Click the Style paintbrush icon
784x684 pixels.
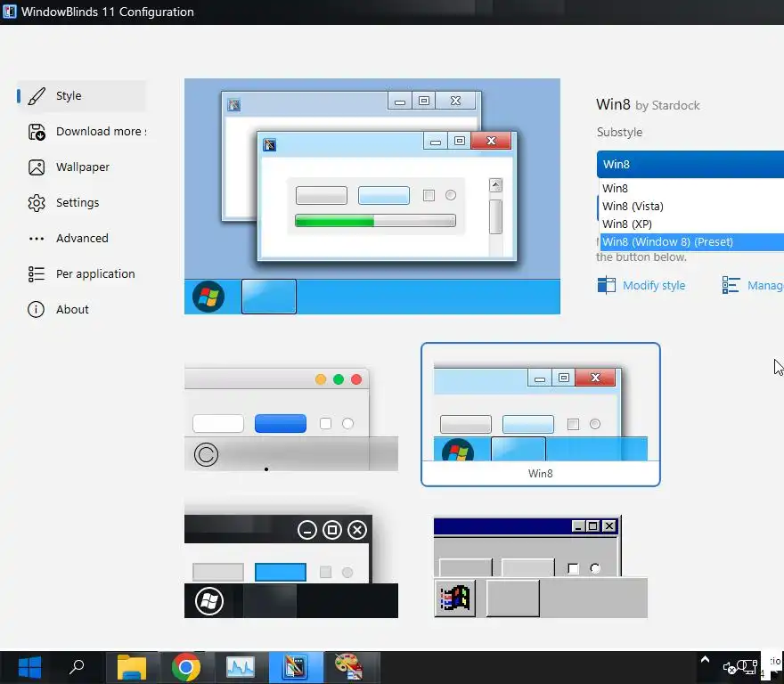click(x=37, y=96)
